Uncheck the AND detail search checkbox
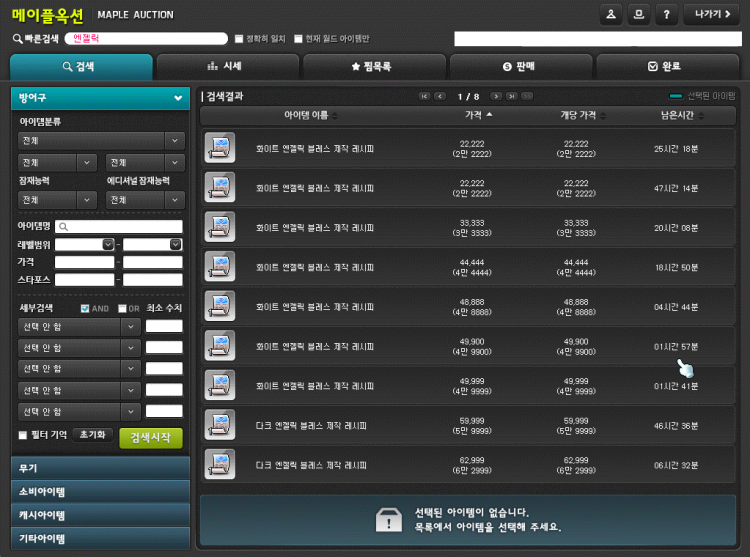The width and height of the screenshot is (750, 557). tap(85, 308)
